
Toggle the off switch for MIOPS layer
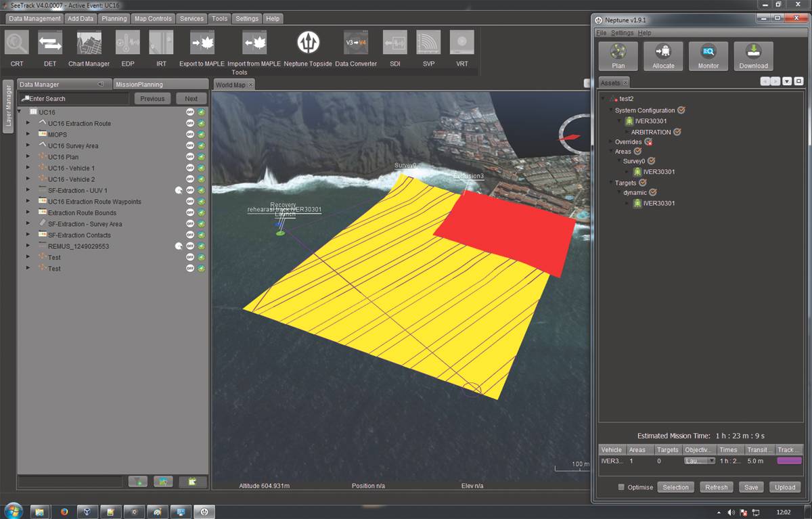click(190, 135)
